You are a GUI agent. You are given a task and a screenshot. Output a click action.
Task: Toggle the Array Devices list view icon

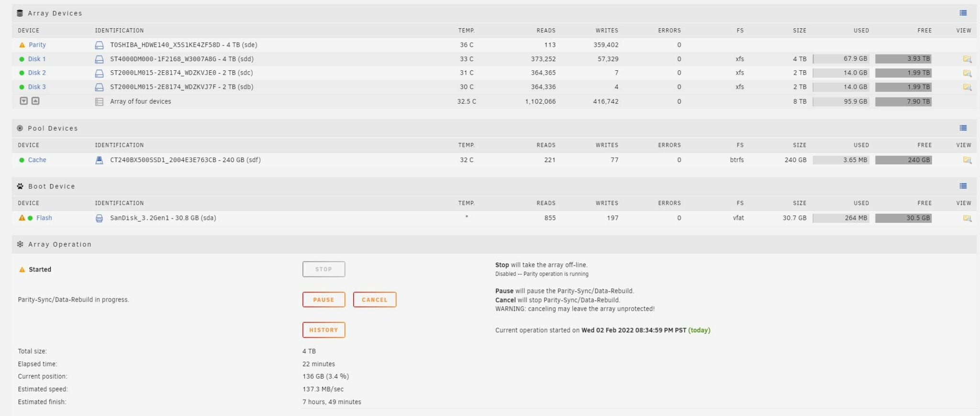(x=963, y=13)
